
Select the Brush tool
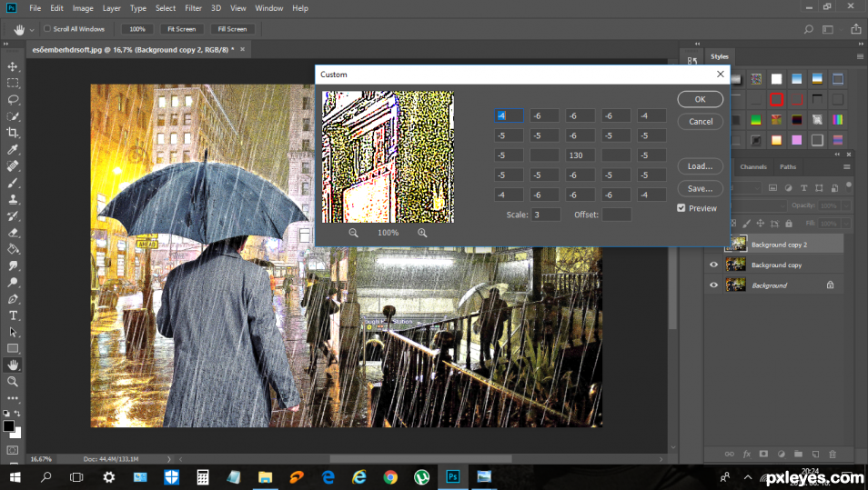pyautogui.click(x=13, y=183)
